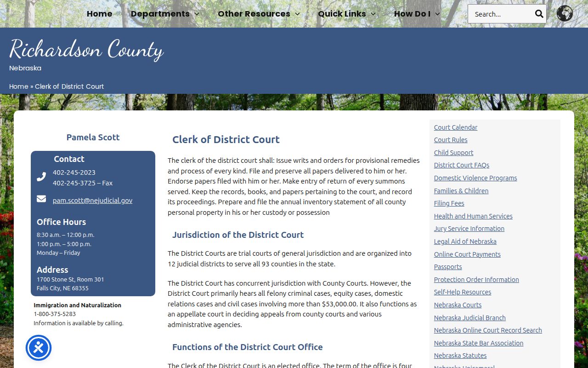Click the phone icon in Contact
The image size is (588, 368).
[x=41, y=177]
